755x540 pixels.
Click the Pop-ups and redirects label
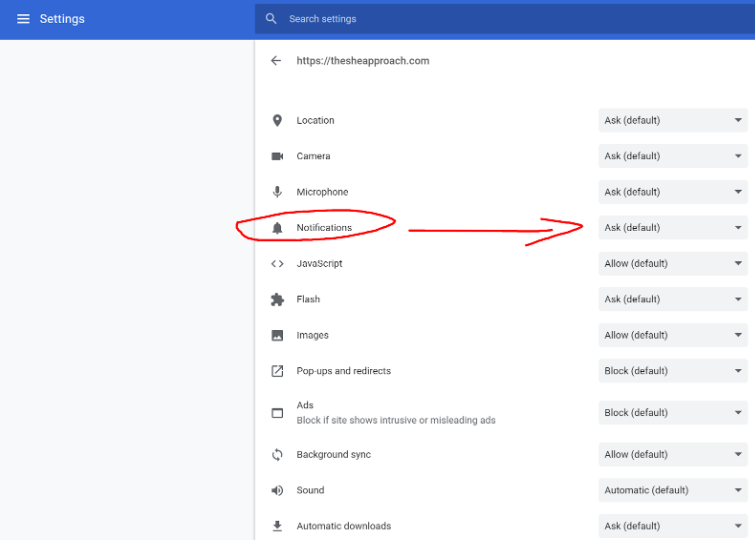tap(343, 371)
